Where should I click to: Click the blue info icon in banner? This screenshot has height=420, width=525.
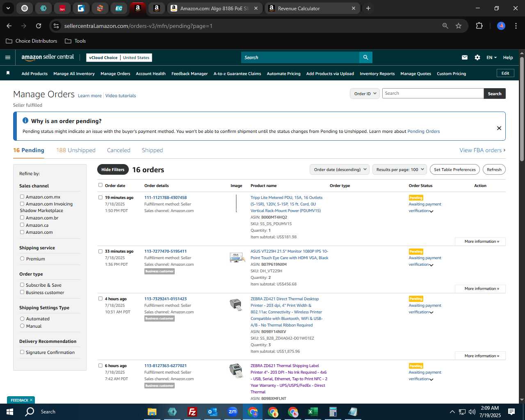pos(25,121)
